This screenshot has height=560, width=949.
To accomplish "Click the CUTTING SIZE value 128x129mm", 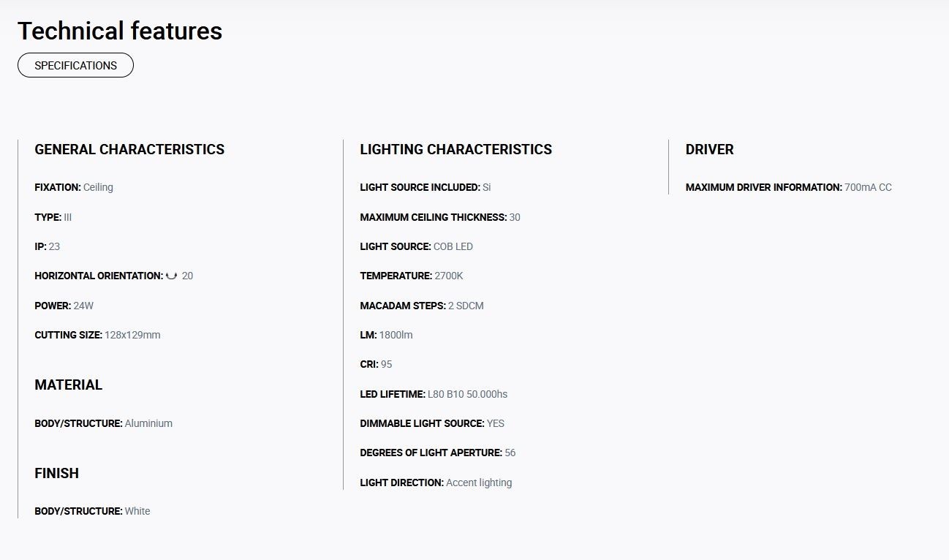I will coord(132,335).
